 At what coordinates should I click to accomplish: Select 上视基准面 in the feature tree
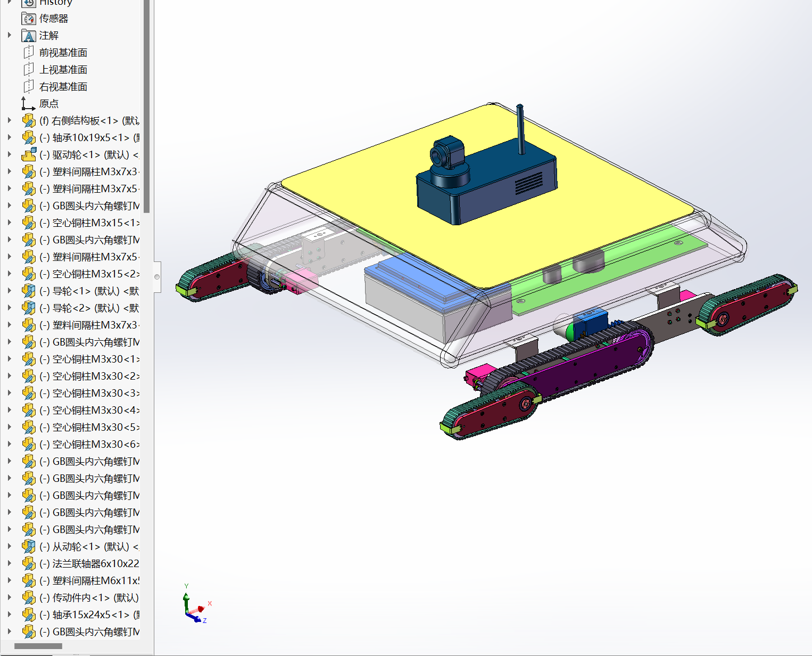[63, 70]
